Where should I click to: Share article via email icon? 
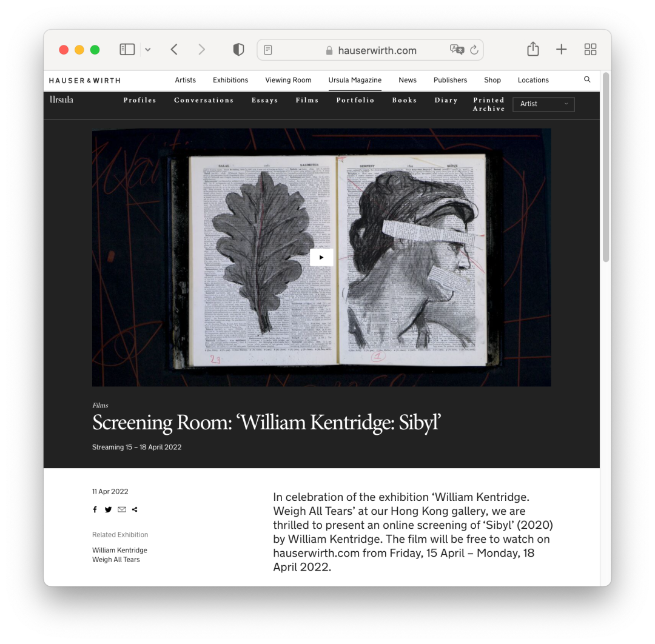pos(121,509)
